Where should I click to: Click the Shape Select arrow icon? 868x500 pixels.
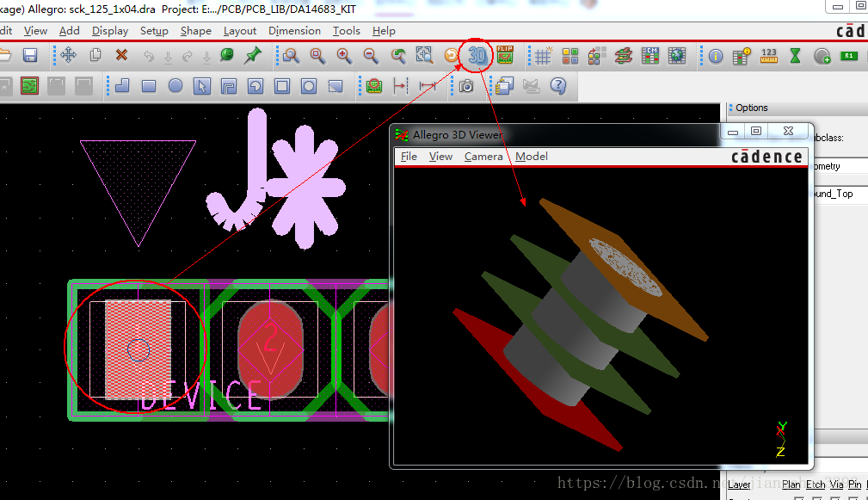tap(202, 86)
